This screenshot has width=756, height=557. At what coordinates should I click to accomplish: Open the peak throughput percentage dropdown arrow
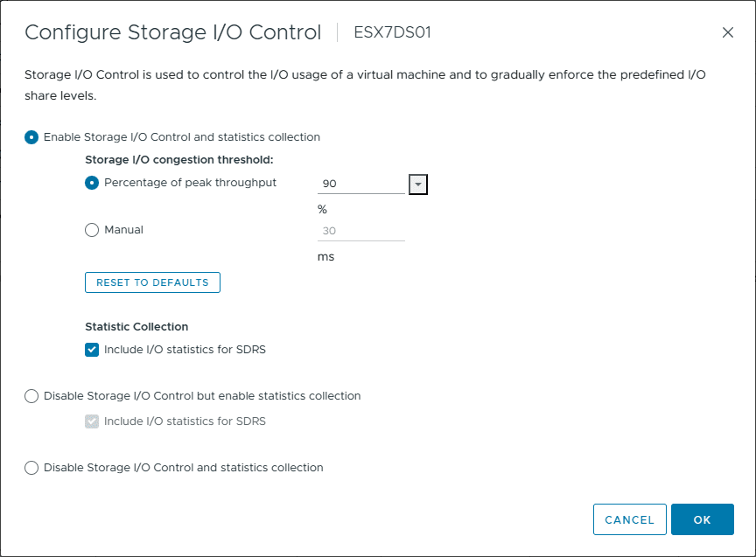[417, 184]
